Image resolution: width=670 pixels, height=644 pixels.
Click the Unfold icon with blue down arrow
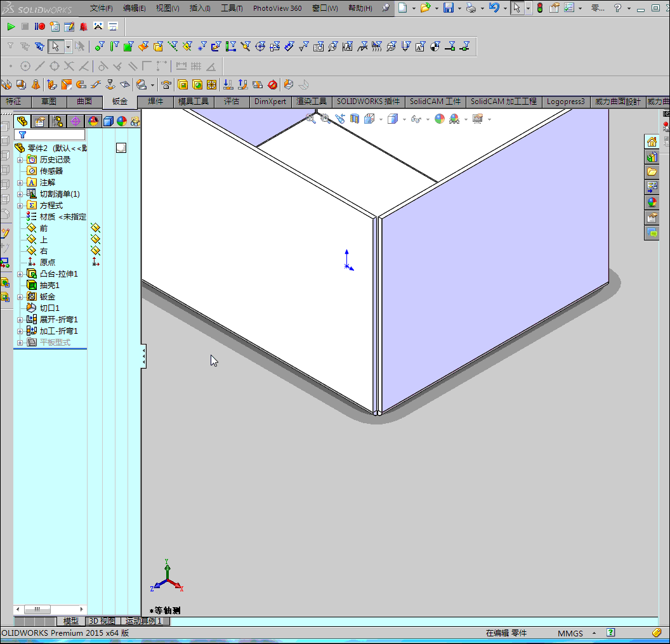point(228,84)
